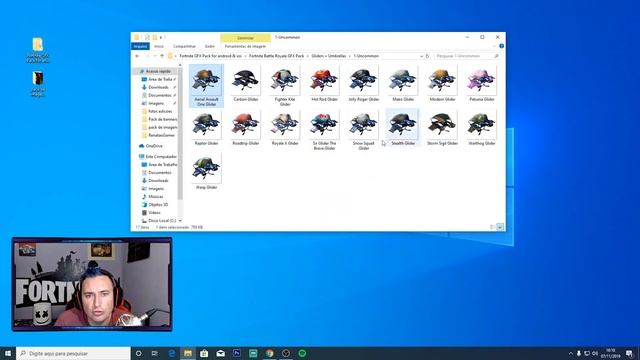Open Vídeos in navigation pane
Screen dimensions: 640x360
click(154, 213)
